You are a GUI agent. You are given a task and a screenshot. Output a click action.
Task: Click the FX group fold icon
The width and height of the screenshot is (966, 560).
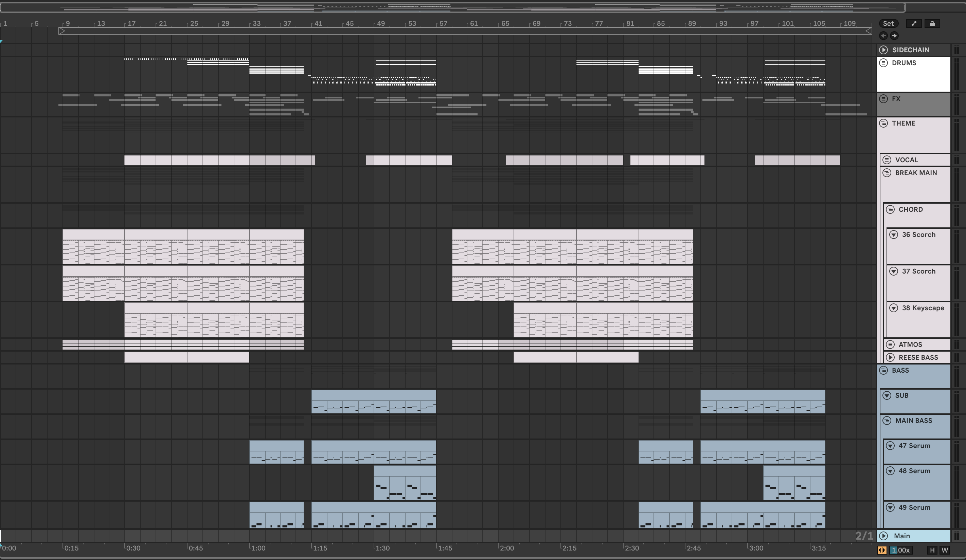pyautogui.click(x=883, y=99)
